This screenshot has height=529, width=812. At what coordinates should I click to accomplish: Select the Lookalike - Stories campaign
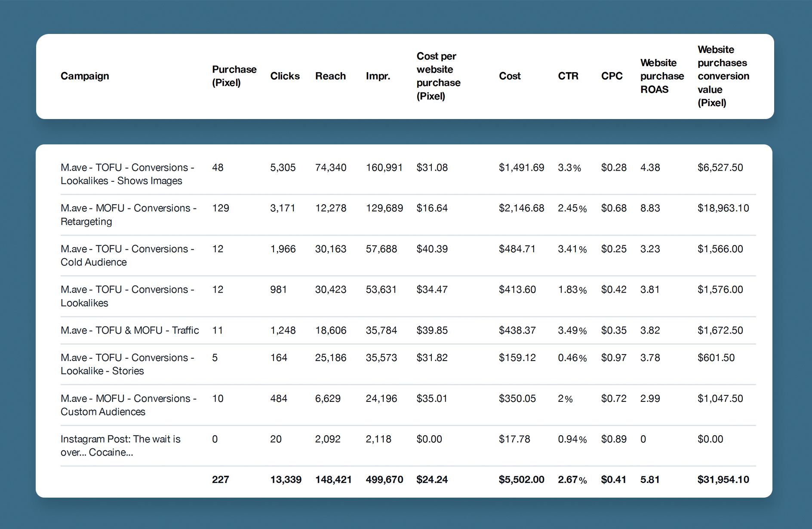pos(127,364)
